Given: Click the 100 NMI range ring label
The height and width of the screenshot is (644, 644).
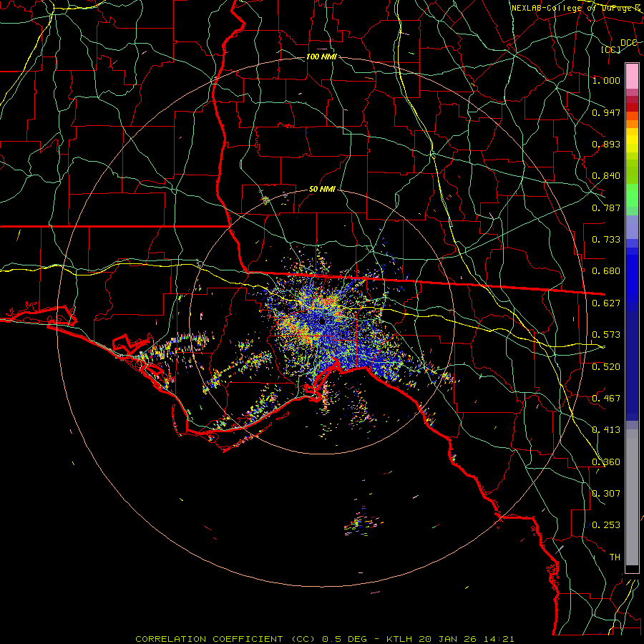Looking at the screenshot, I should point(321,57).
